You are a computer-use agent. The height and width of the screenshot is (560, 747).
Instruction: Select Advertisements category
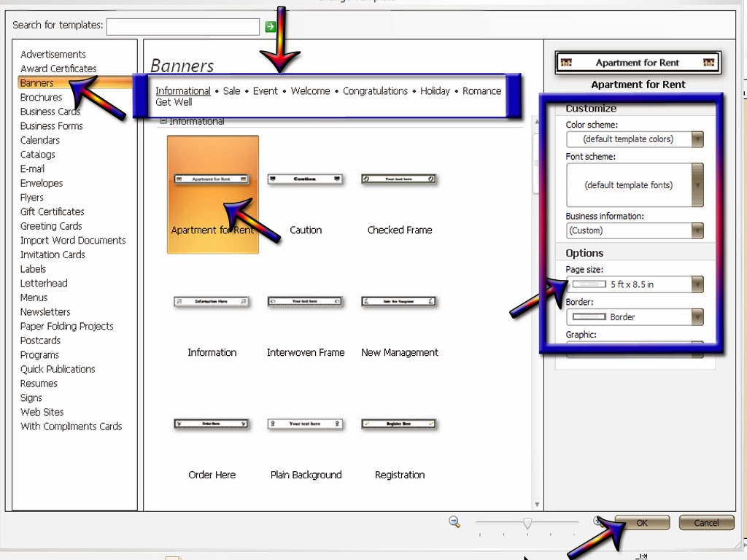click(x=53, y=54)
